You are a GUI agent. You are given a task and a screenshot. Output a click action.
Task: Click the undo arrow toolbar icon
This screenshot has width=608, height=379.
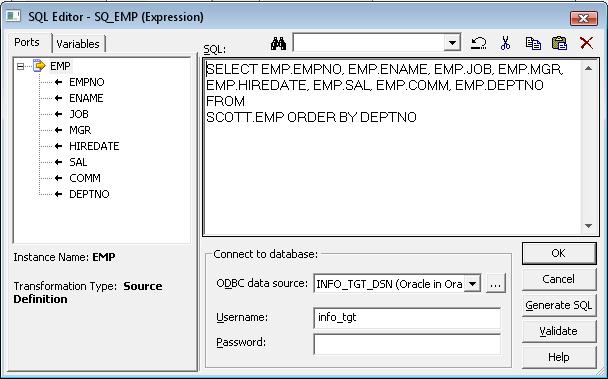(479, 43)
